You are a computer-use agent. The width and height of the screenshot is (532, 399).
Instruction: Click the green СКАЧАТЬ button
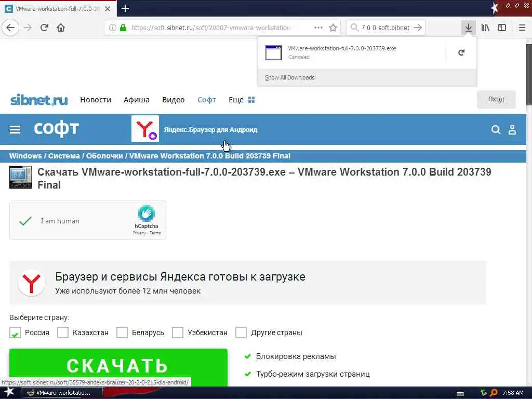click(118, 367)
